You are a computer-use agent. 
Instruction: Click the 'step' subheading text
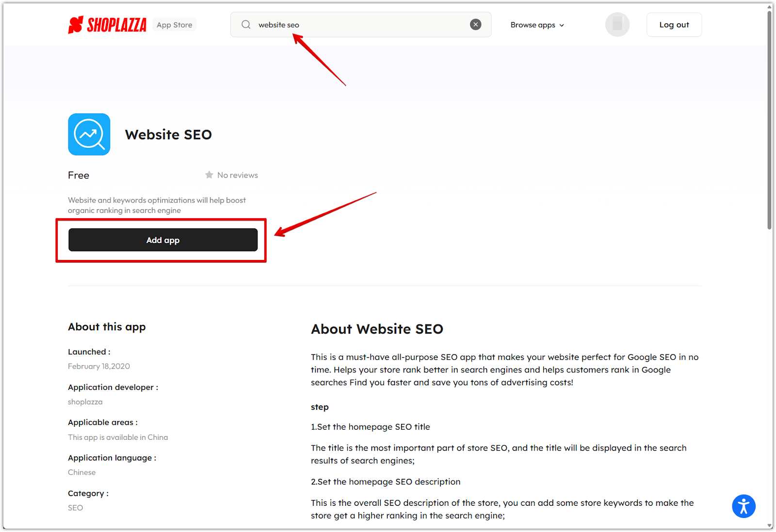320,407
